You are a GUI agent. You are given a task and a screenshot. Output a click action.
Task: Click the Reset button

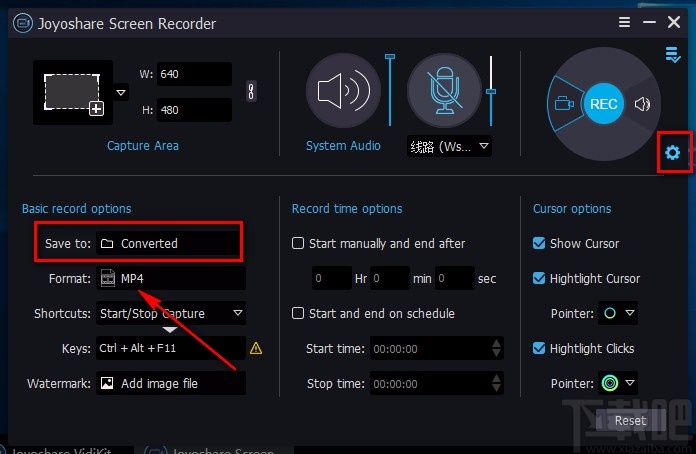[x=630, y=420]
